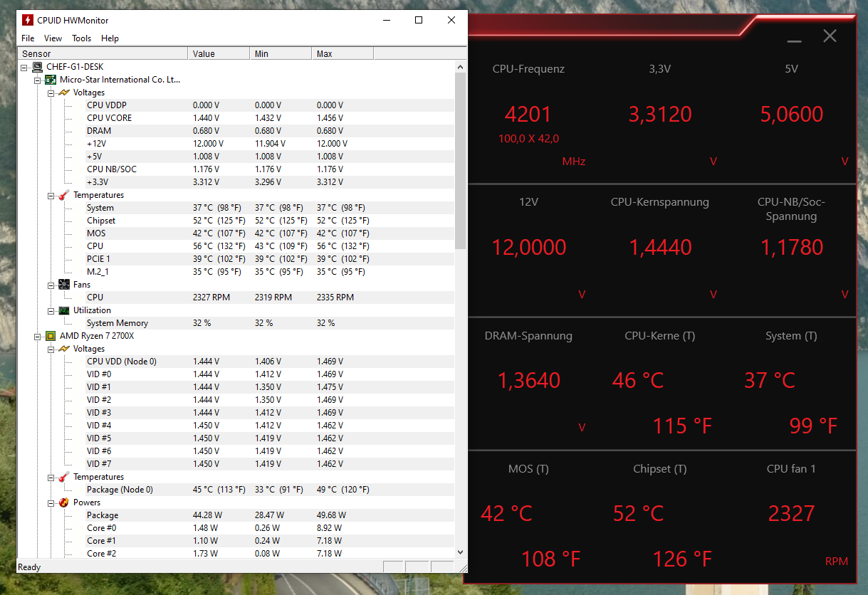Click the Chipset (T) tile in MSI panel

(x=660, y=517)
